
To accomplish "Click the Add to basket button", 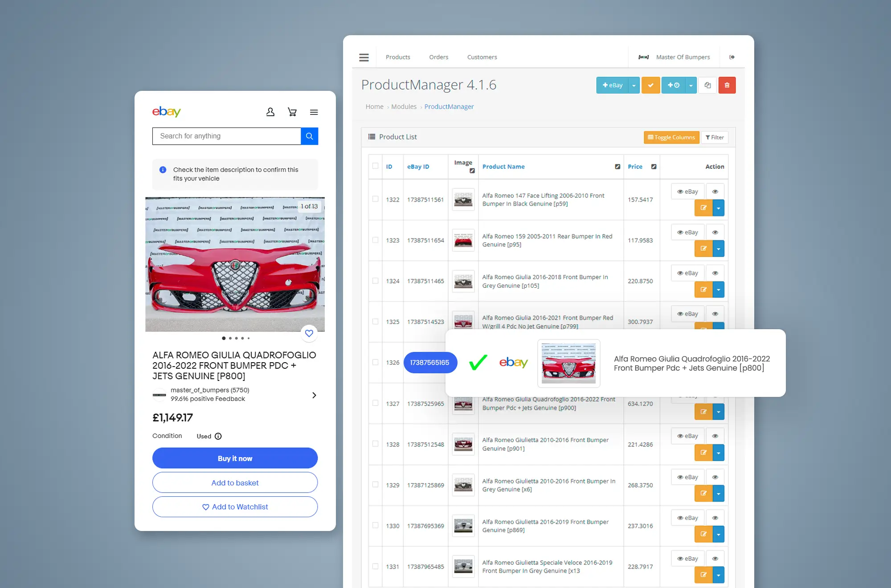I will (235, 483).
